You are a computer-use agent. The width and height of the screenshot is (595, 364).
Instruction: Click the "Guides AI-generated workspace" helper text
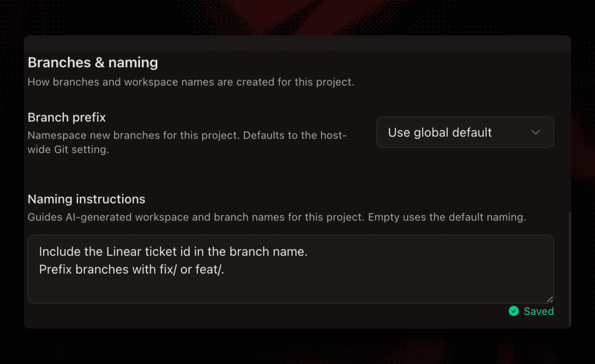click(277, 217)
